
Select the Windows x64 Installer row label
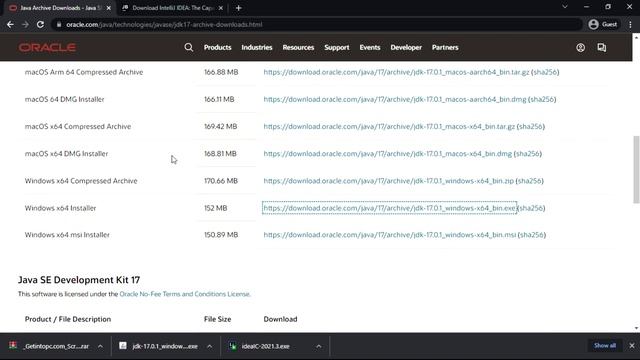coord(60,208)
